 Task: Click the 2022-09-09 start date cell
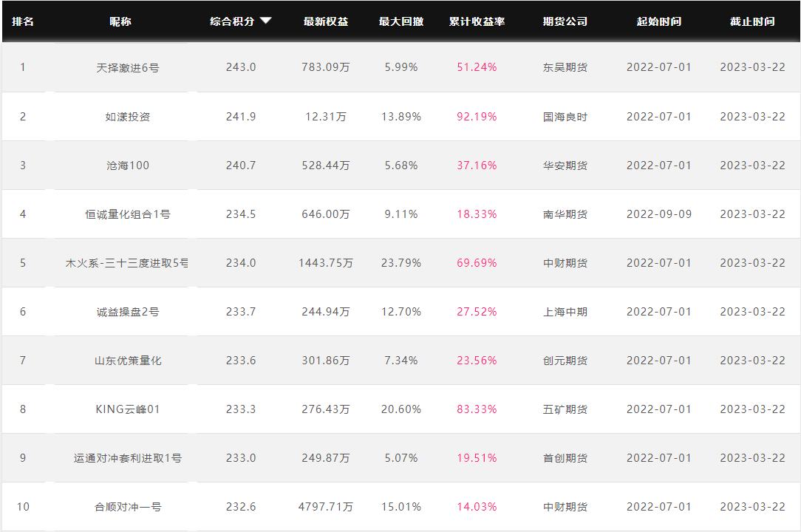click(659, 214)
